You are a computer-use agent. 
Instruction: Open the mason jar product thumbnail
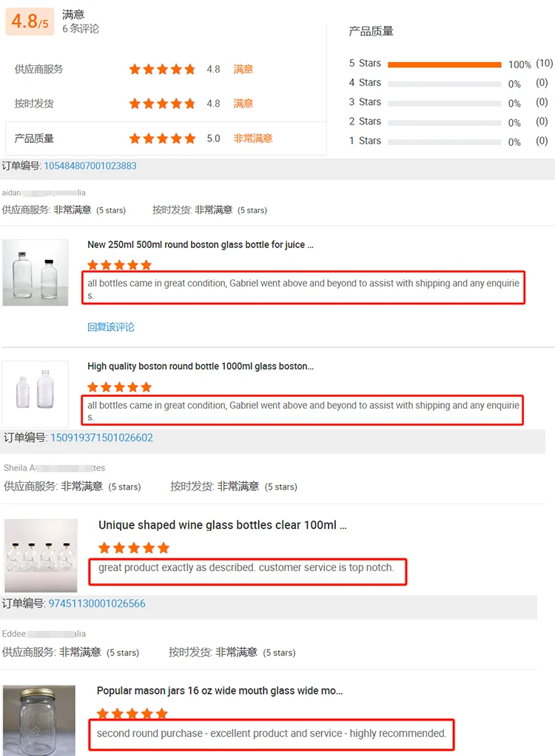(38, 720)
